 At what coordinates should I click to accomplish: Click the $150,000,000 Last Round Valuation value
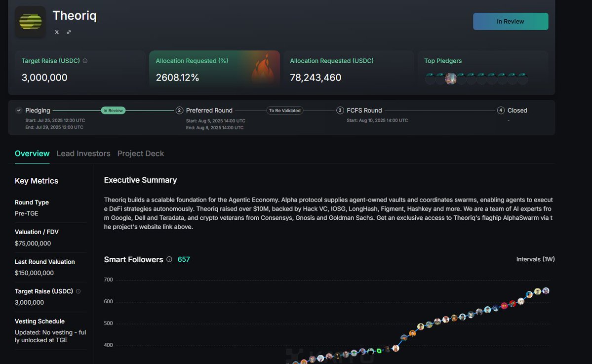click(x=35, y=273)
